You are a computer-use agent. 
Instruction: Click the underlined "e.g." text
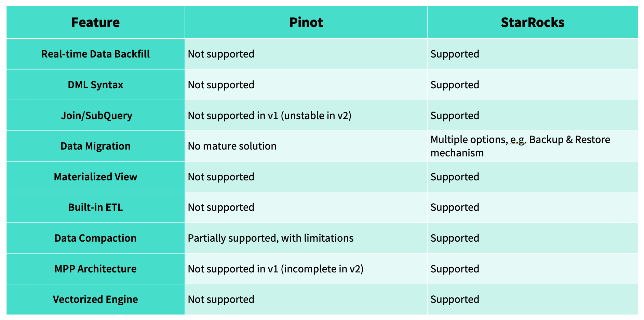point(518,140)
